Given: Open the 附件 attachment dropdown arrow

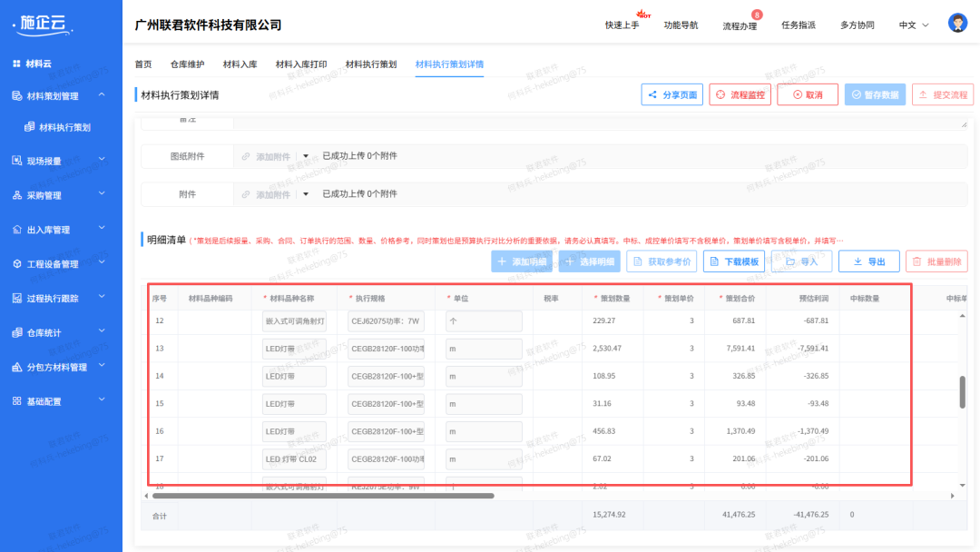Looking at the screenshot, I should click(x=306, y=194).
